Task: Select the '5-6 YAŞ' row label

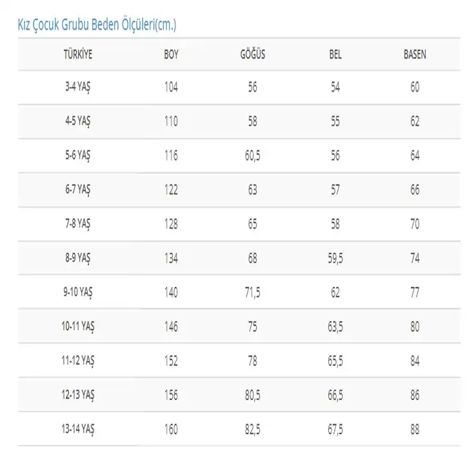Action: point(77,155)
